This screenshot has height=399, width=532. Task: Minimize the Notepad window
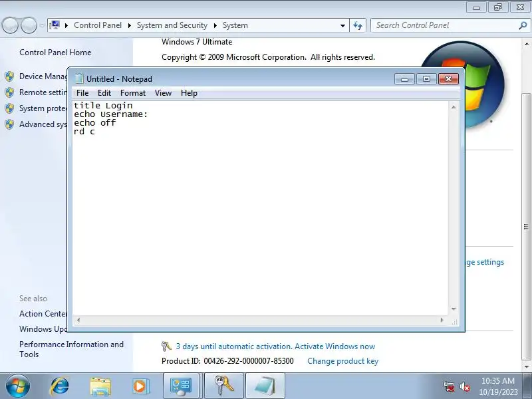click(x=404, y=79)
